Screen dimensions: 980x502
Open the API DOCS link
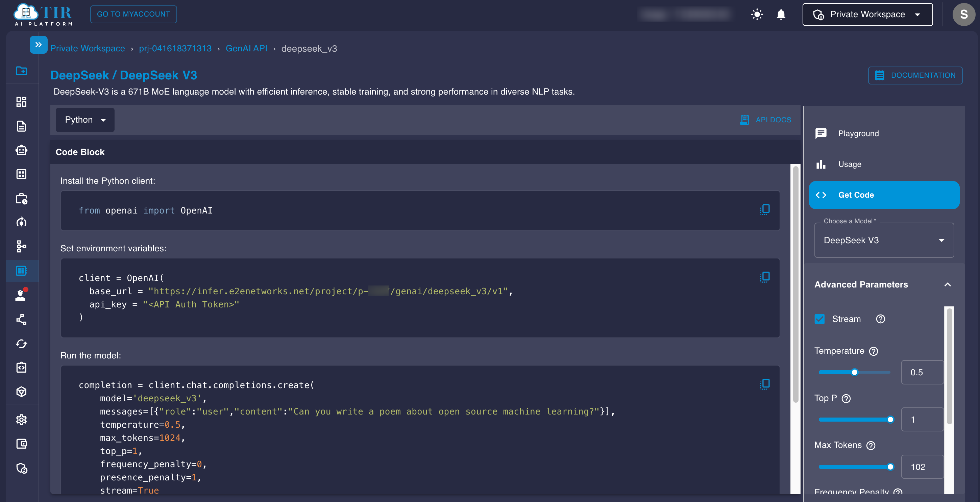[765, 120]
